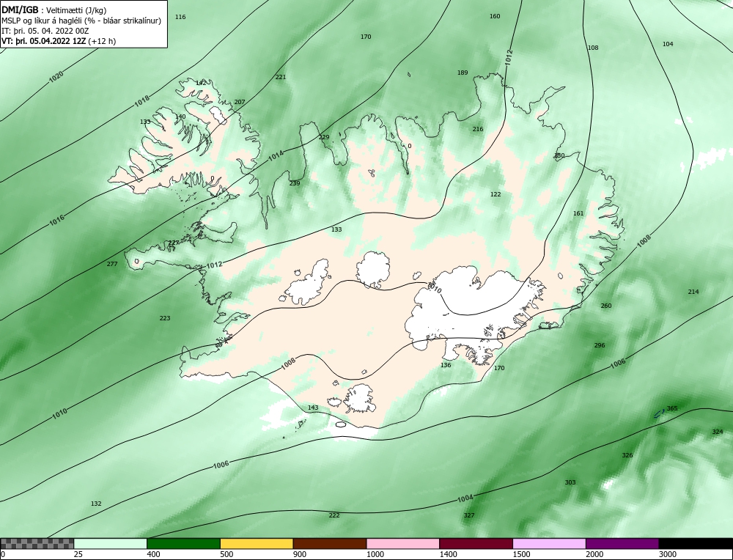Click the legend tick label 2000

pyautogui.click(x=594, y=554)
